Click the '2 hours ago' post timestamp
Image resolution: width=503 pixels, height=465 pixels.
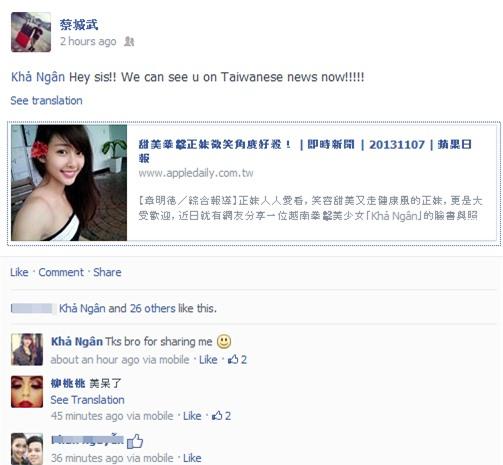tap(88, 41)
